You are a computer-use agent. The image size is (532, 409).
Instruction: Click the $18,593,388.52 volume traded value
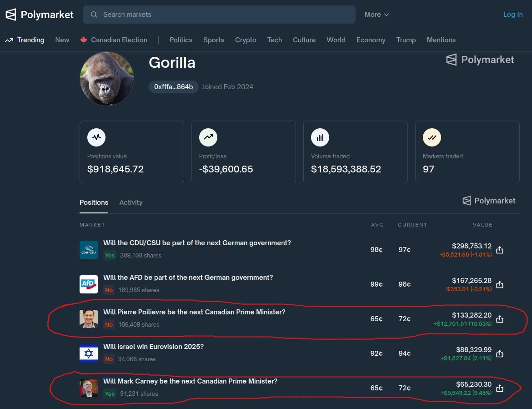[x=346, y=169]
